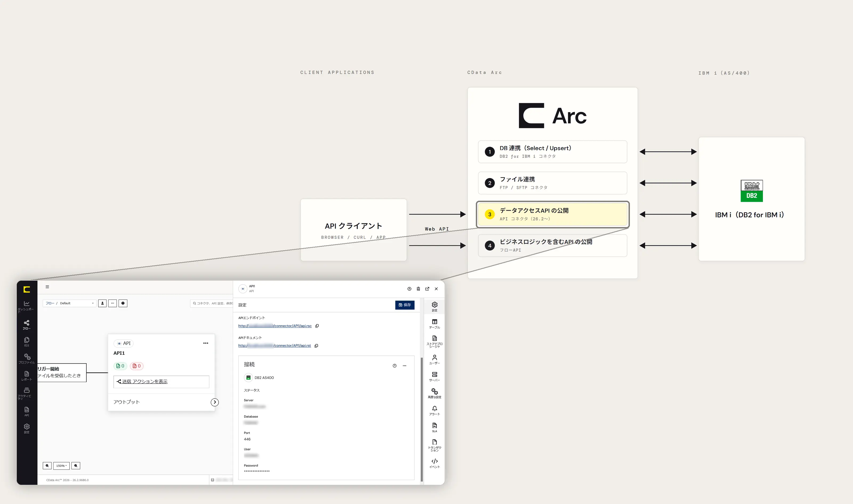Image resolution: width=853 pixels, height=504 pixels.
Task: Switch to the SLA tab
Action: click(435, 427)
